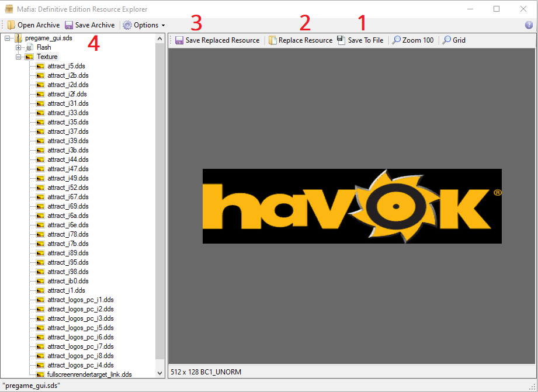The image size is (538, 392).
Task: Select the attract_i1.dds file name
Action: [x=66, y=290]
